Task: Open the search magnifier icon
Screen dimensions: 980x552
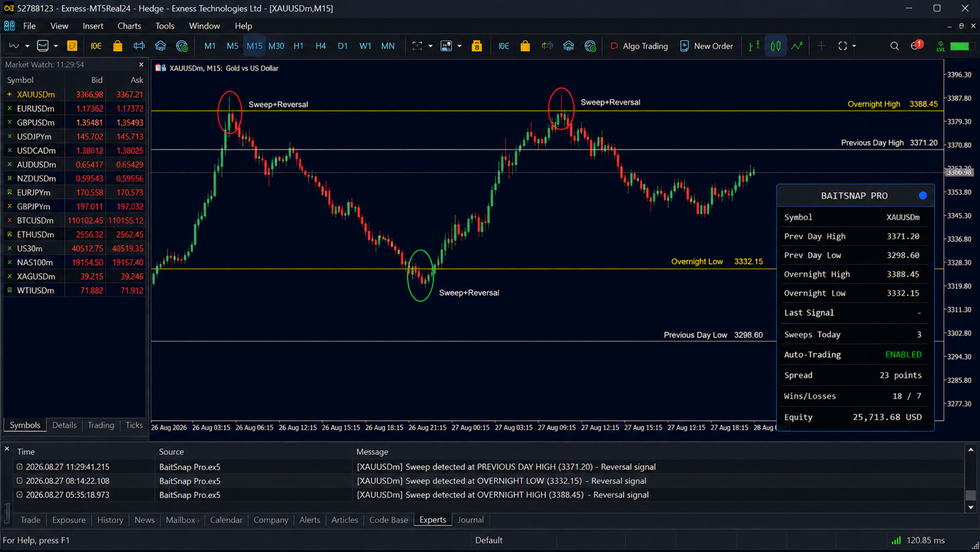Action: click(x=894, y=46)
